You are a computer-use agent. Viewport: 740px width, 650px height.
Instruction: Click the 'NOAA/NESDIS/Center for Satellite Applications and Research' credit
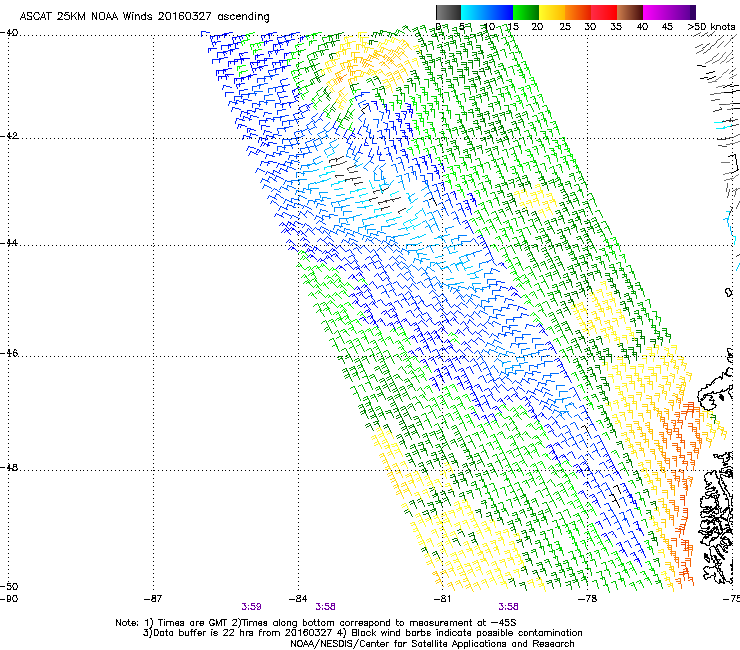coord(432,644)
